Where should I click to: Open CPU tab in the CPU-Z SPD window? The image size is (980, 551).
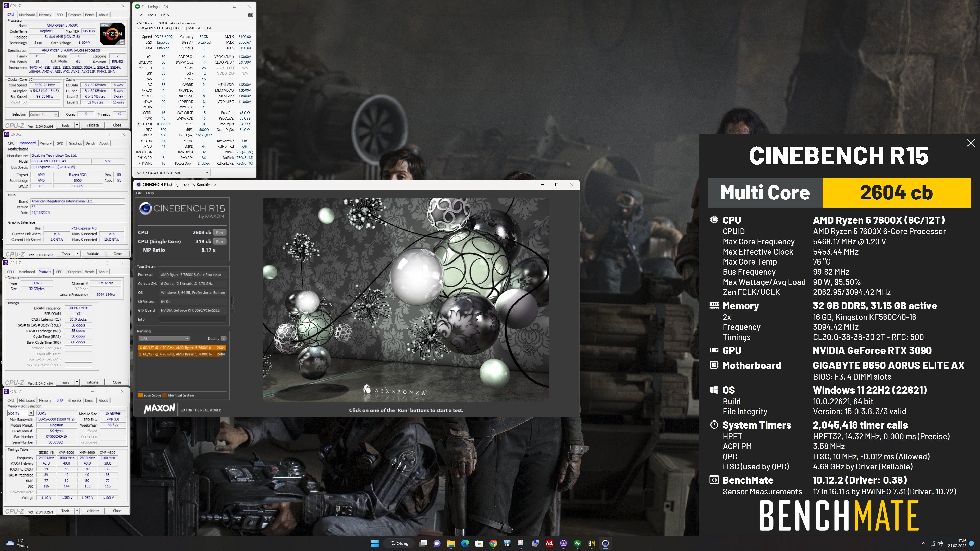click(x=11, y=400)
